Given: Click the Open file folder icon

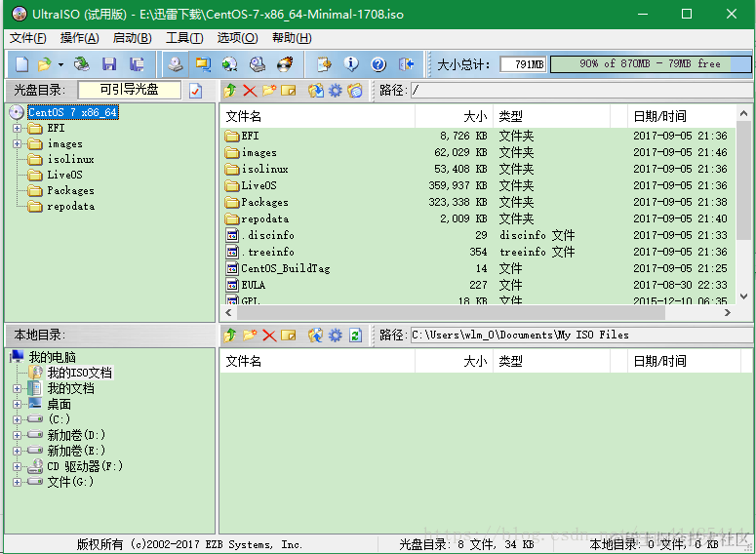Looking at the screenshot, I should pos(44,64).
